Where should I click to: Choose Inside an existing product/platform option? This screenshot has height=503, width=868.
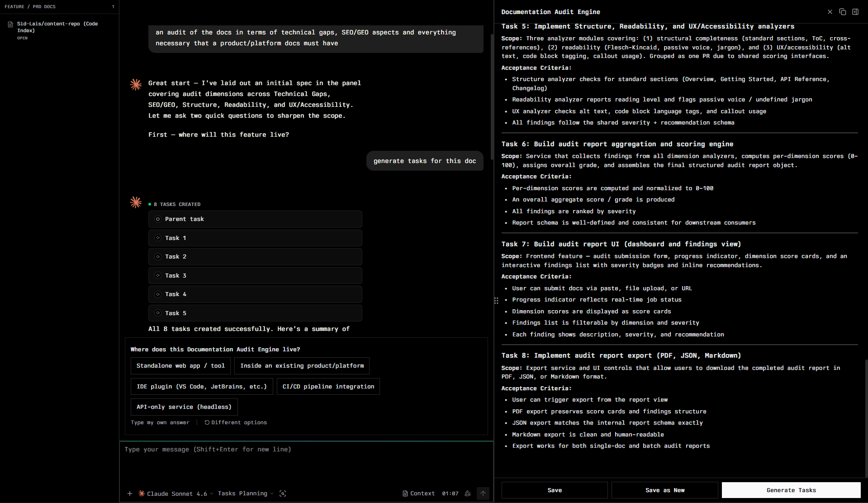pos(302,366)
